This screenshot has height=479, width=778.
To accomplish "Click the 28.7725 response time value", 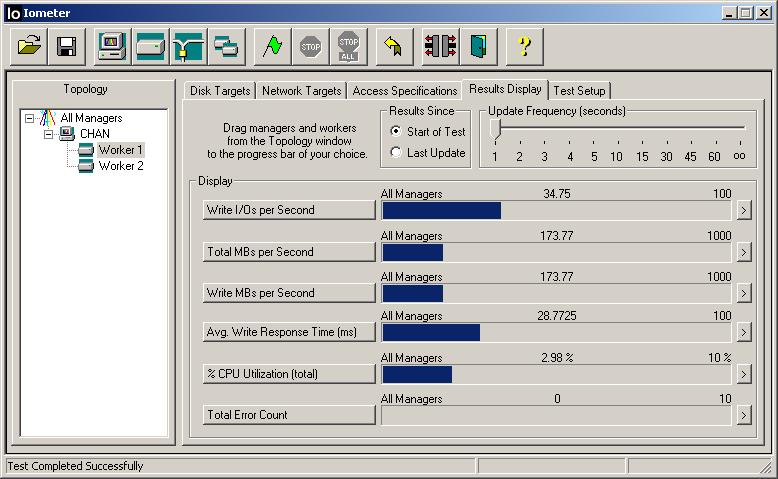I will click(x=557, y=316).
